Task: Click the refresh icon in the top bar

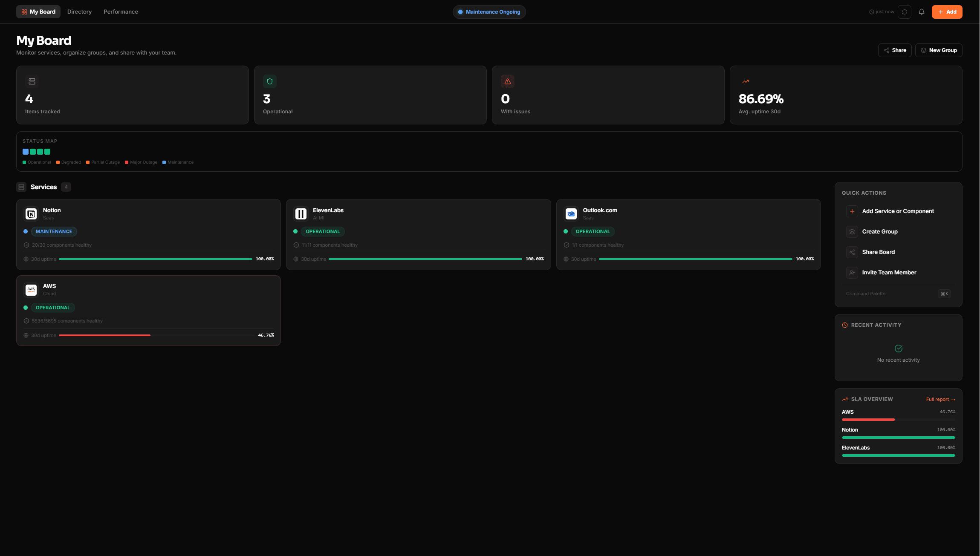Action: pyautogui.click(x=905, y=12)
